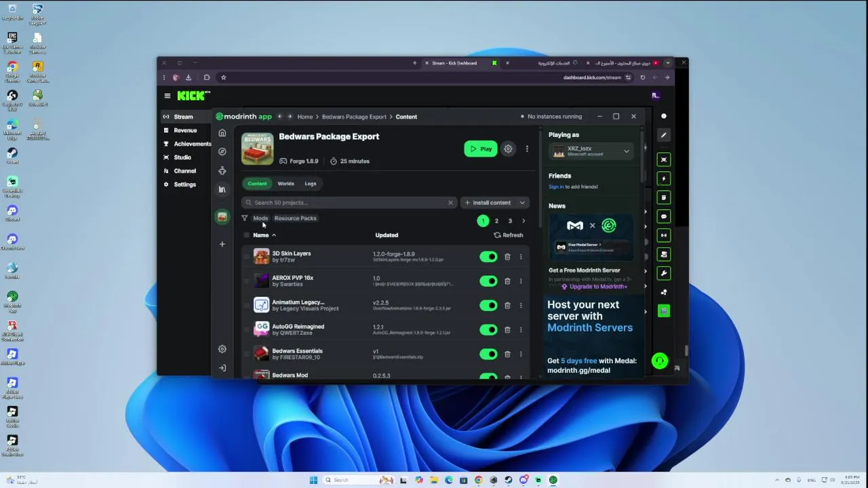Check the AutoGG Reimagined row checkbox
The width and height of the screenshot is (868, 488).
(246, 330)
